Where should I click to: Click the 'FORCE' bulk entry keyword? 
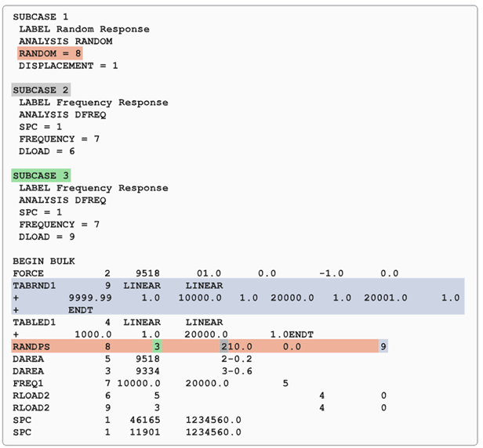coord(28,273)
